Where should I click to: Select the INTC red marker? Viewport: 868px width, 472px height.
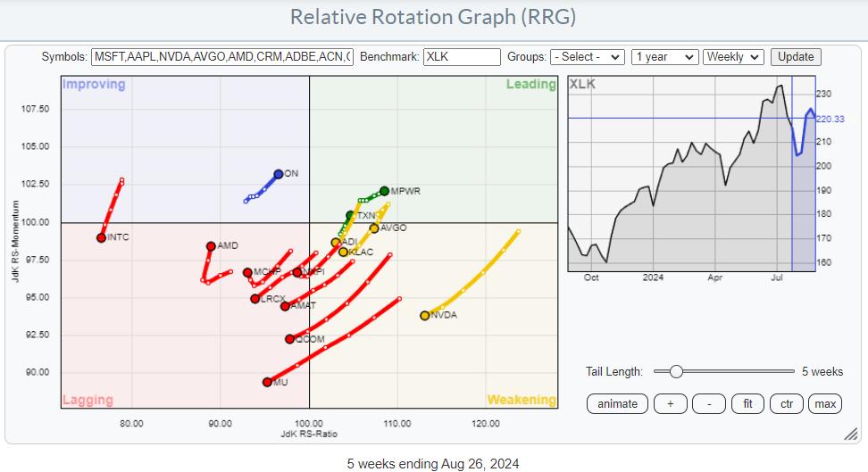(x=102, y=237)
